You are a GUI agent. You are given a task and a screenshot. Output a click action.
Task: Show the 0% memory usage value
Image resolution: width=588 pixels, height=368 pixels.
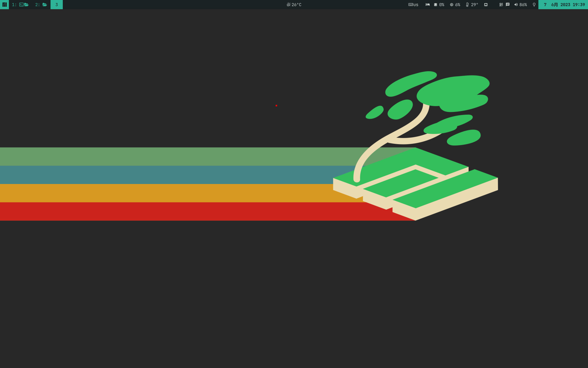pos(442,5)
